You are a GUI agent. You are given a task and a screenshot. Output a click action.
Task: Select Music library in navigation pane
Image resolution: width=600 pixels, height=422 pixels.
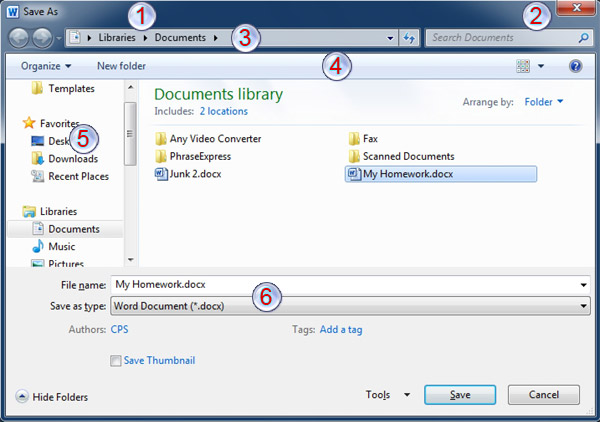pos(61,246)
